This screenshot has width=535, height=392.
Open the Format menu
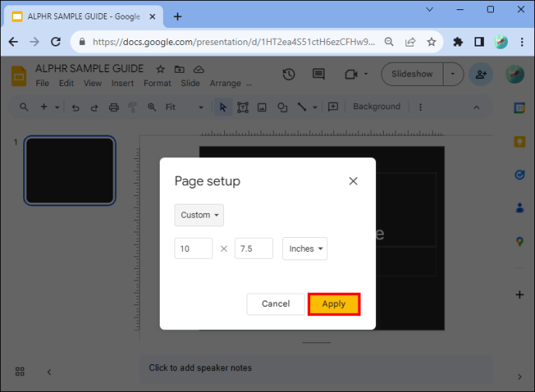pyautogui.click(x=157, y=83)
